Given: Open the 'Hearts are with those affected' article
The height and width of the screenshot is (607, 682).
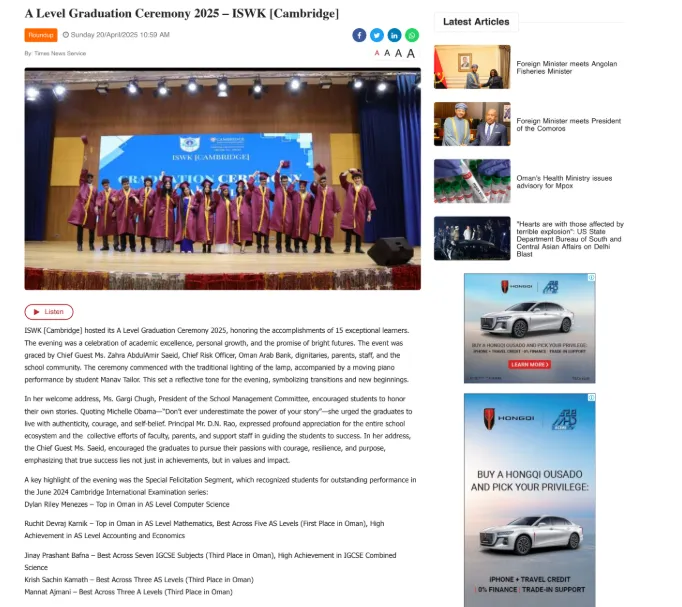Looking at the screenshot, I should [x=570, y=239].
